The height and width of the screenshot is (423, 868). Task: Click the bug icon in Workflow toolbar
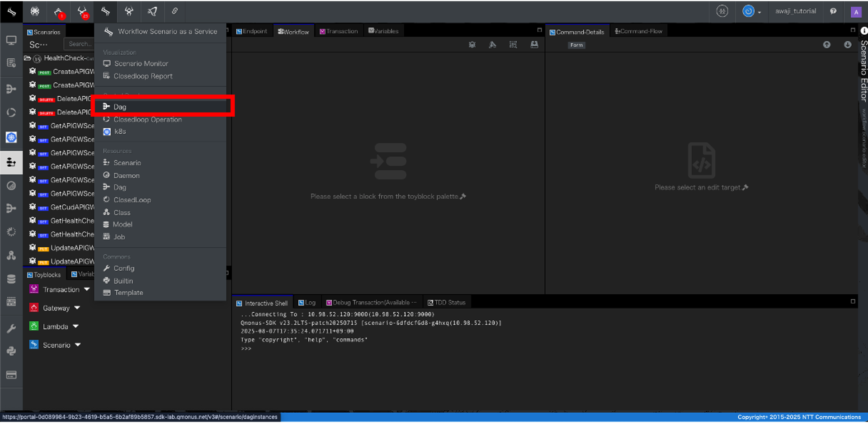[472, 45]
